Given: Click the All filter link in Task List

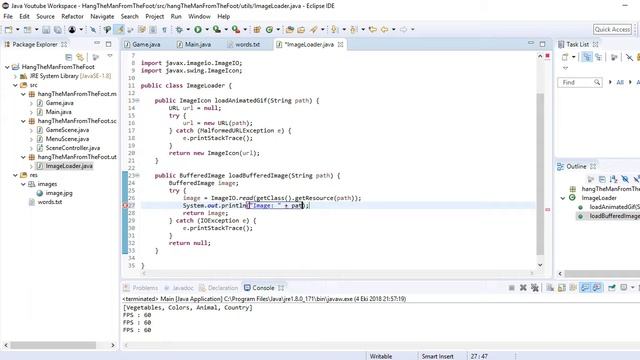Looking at the screenshot, I should [x=620, y=82].
